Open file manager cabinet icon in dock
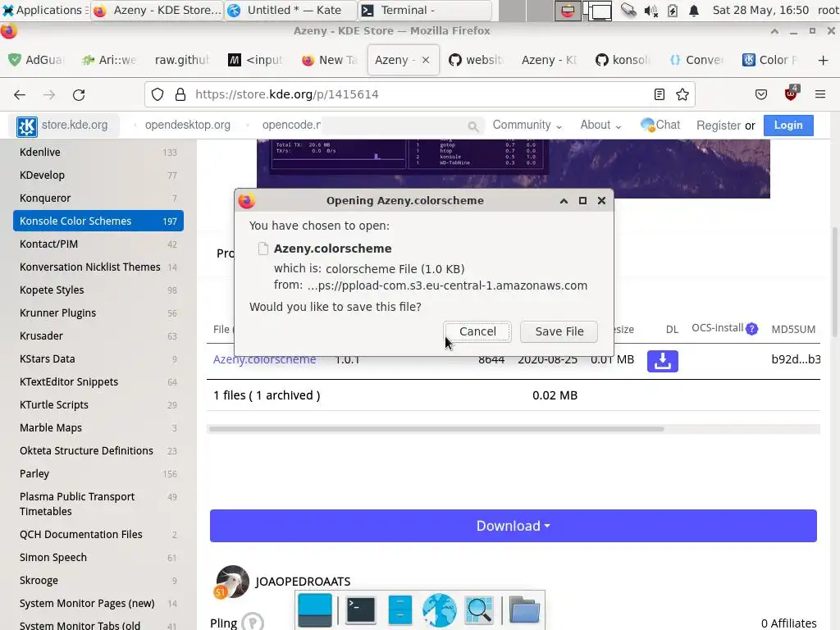This screenshot has width=840, height=630. (400, 609)
